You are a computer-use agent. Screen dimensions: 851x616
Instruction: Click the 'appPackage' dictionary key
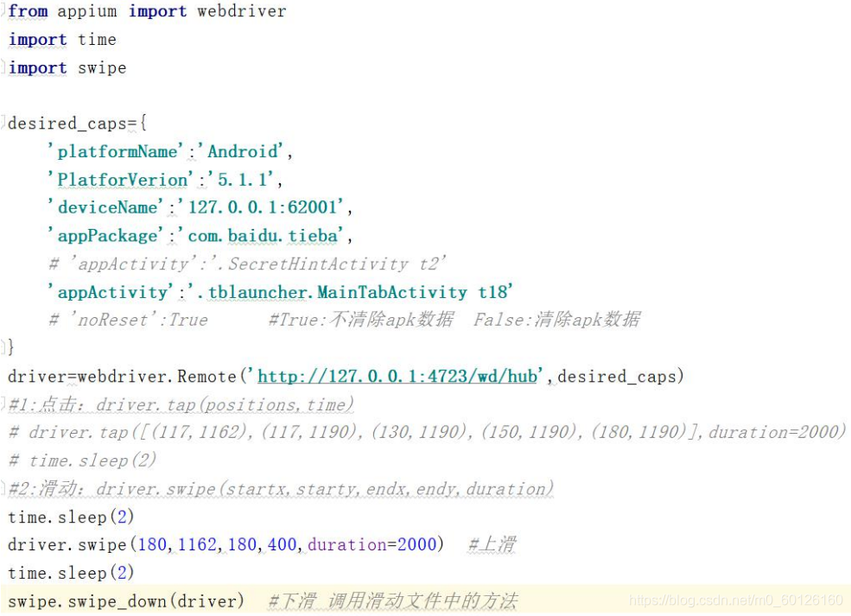[x=105, y=236]
